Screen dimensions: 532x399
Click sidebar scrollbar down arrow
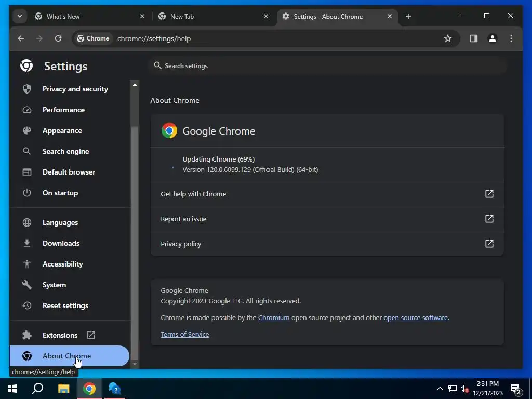pos(135,364)
